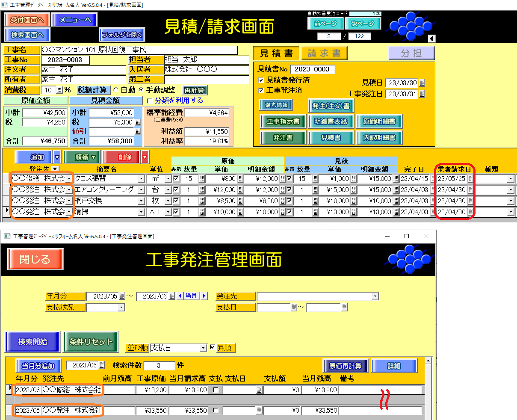The height and width of the screenshot is (420, 517).
Task: Select the 自動 tax calculation radio button
Action: point(116,90)
